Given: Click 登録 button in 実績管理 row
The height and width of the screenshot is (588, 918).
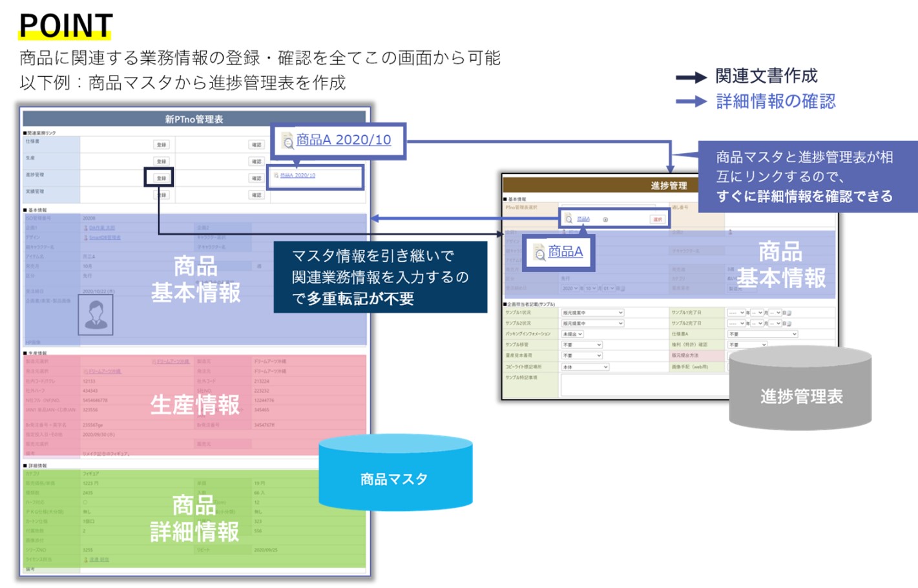Looking at the screenshot, I should (x=162, y=195).
